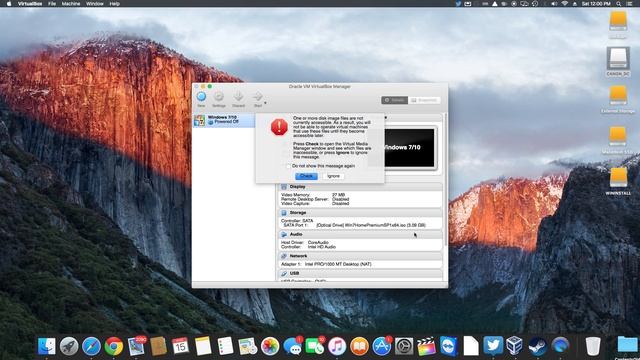The image size is (640, 360).
Task: Open the Start button dropdown arrow
Action: coord(265,103)
